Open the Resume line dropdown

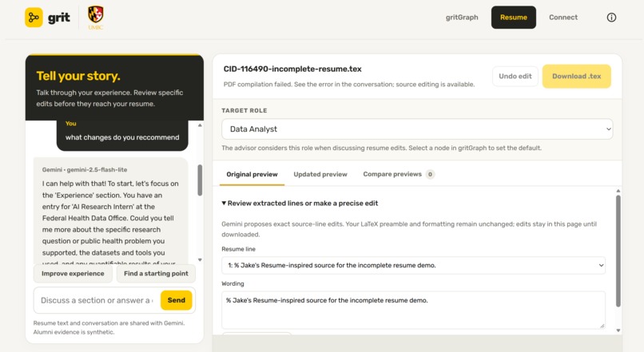[x=413, y=266]
